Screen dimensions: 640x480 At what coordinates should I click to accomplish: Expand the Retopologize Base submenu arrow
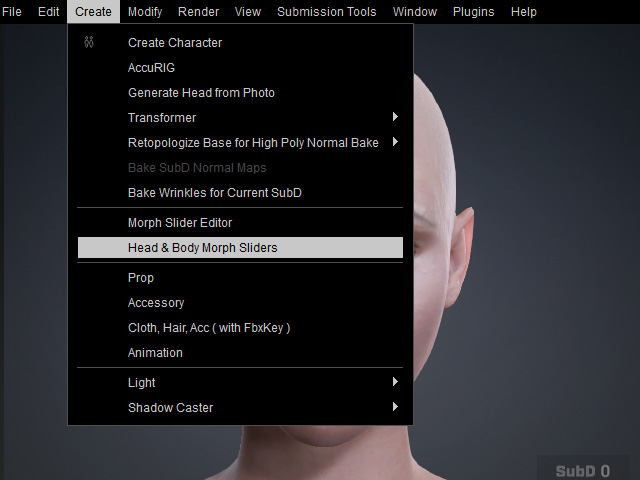tap(395, 142)
